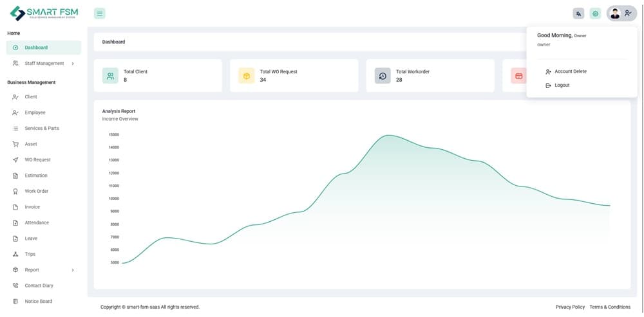Viewport: 644px width, 317px height.
Task: Click the Total Client people icon
Action: (110, 76)
